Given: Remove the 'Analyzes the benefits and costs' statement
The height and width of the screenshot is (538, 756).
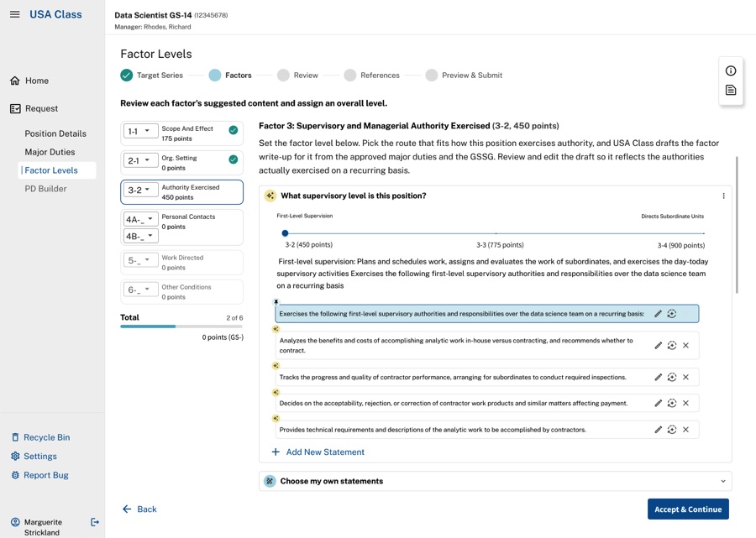Looking at the screenshot, I should [x=685, y=345].
